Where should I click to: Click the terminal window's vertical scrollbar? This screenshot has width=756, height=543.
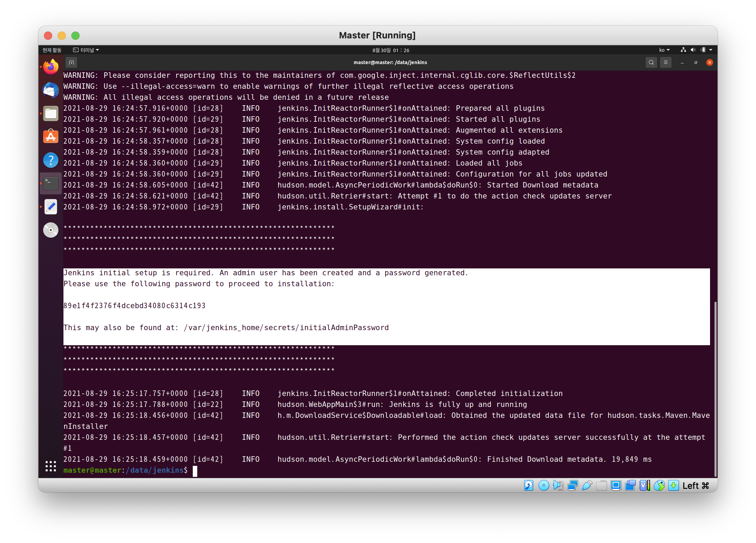click(x=715, y=389)
